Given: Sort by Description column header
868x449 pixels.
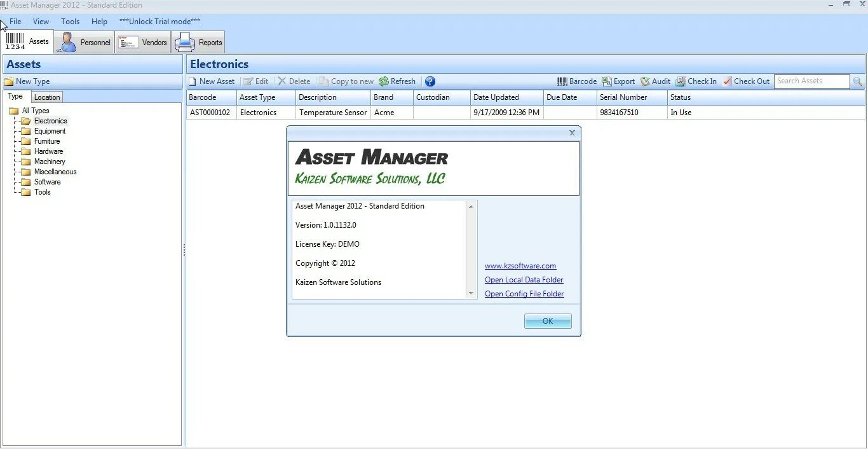Looking at the screenshot, I should 334,97.
